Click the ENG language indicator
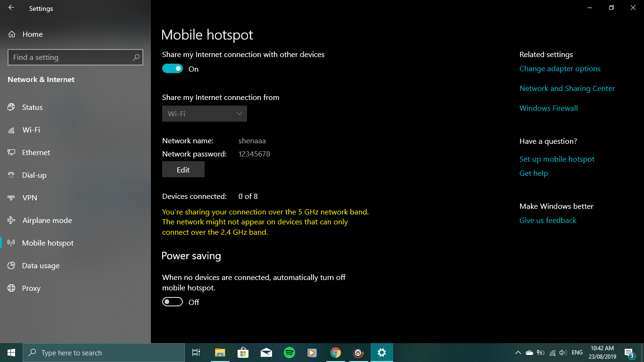The width and height of the screenshot is (644, 362). pos(577,353)
